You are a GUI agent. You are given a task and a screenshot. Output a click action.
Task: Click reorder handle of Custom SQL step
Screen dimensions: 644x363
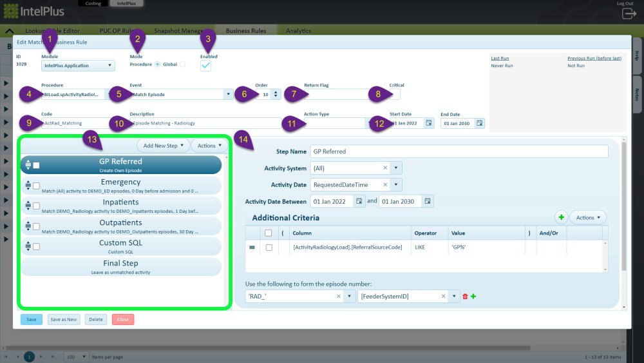28,246
